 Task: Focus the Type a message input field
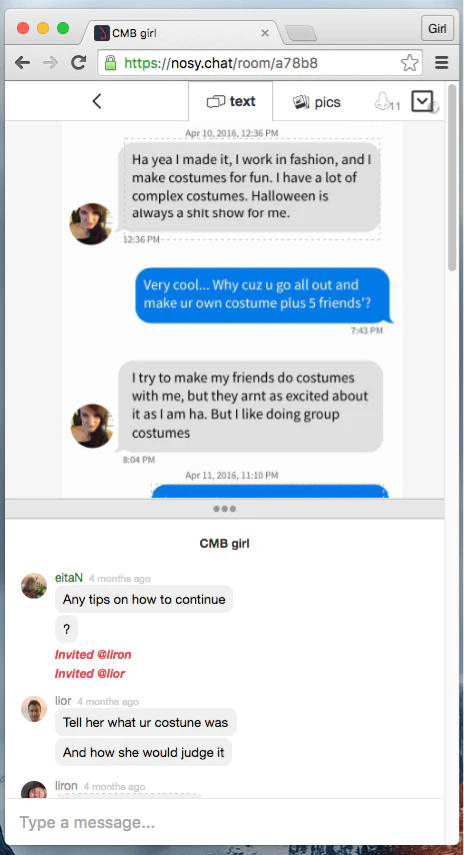(x=225, y=822)
